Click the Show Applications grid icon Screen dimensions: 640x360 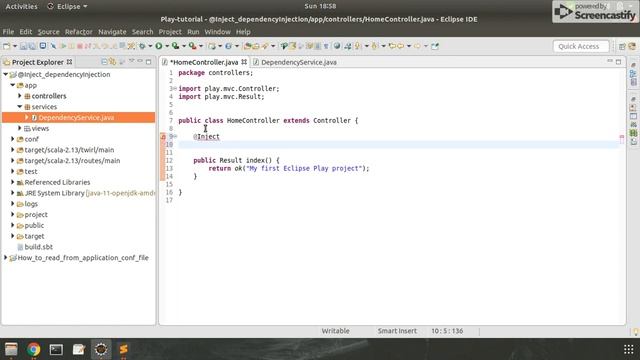point(629,349)
